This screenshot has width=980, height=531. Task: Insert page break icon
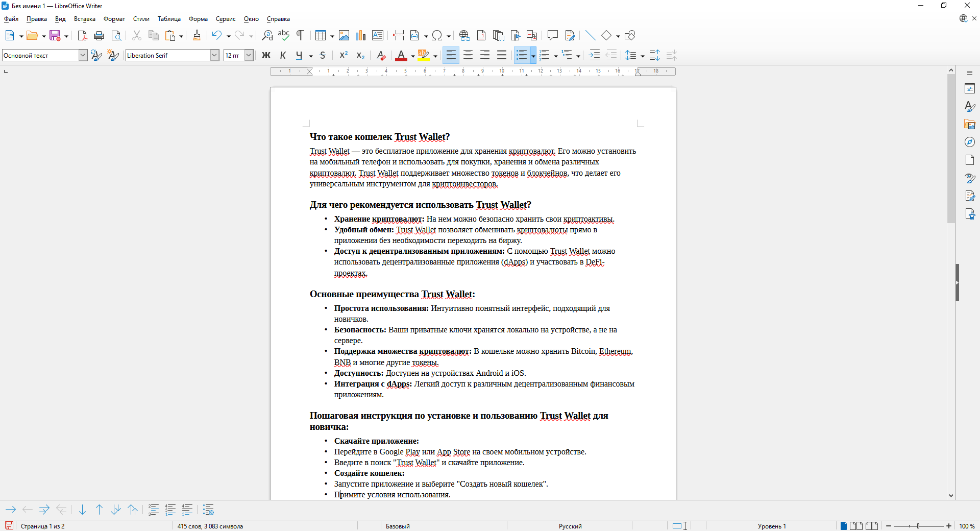click(x=399, y=35)
